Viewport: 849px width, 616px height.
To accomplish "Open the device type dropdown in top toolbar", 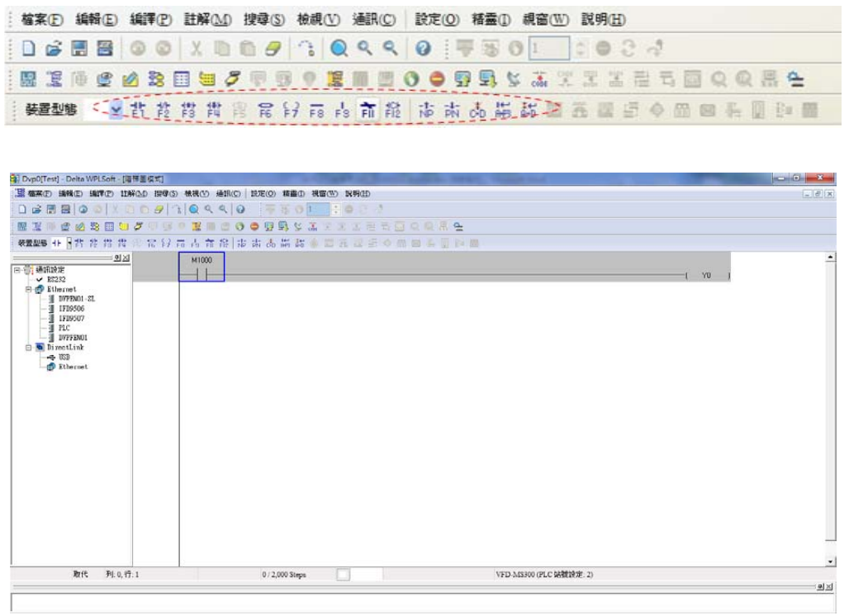I will click(x=116, y=108).
